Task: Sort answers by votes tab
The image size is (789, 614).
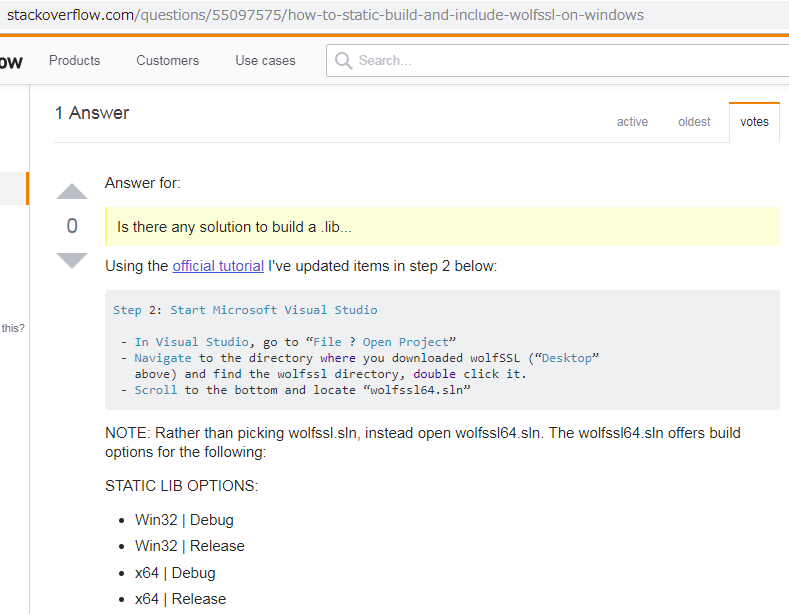Action: (754, 122)
